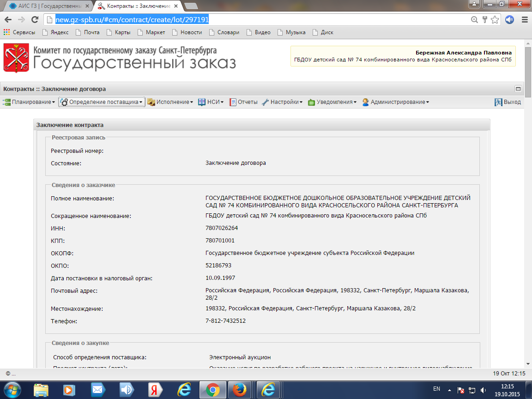Launch Yandex browser from taskbar
The image size is (532, 399).
pos(155,390)
